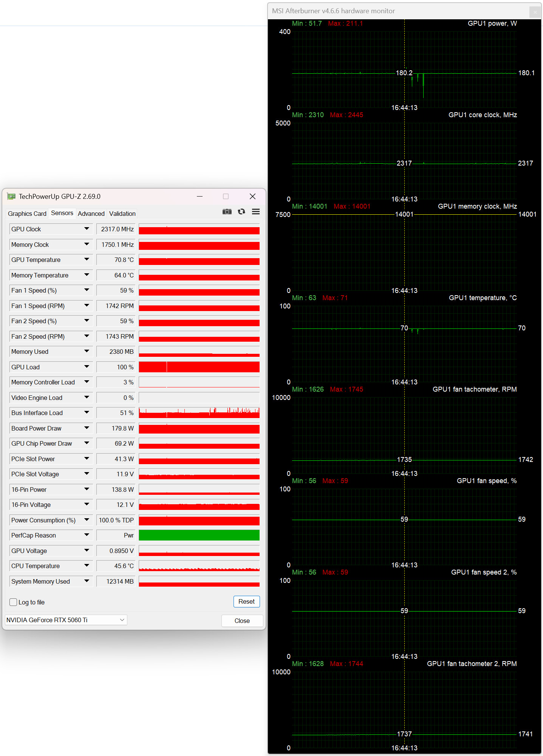Open the GPU-Z hamburger menu icon

pyautogui.click(x=256, y=212)
